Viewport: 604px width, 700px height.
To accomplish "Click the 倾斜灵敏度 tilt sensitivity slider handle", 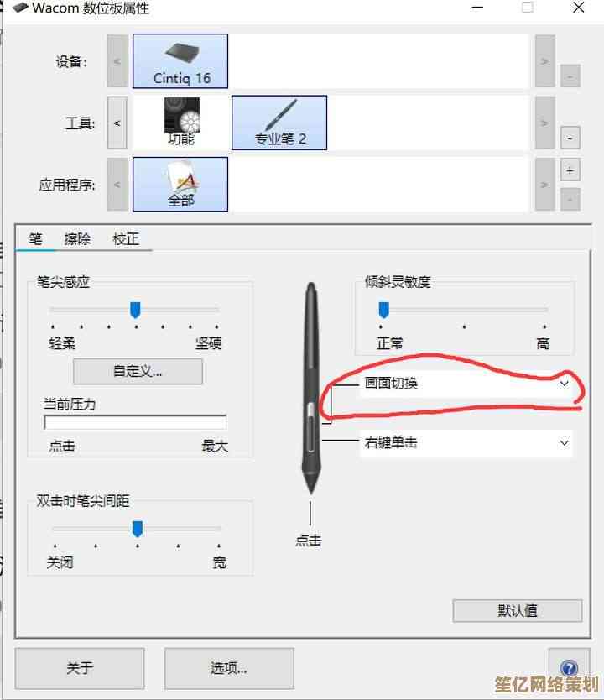I will tap(383, 310).
